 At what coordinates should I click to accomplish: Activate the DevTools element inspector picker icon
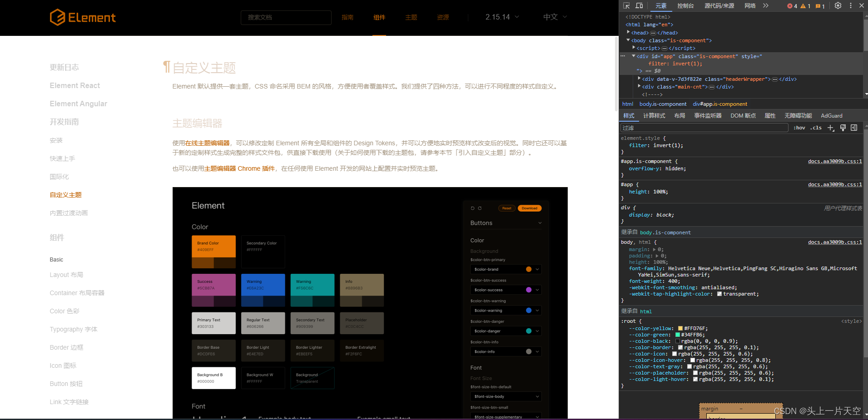[x=626, y=6]
